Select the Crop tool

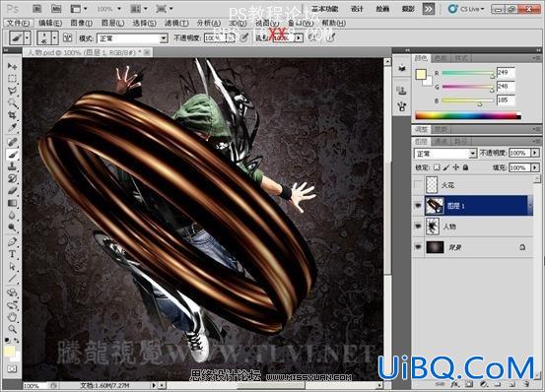pyautogui.click(x=12, y=115)
